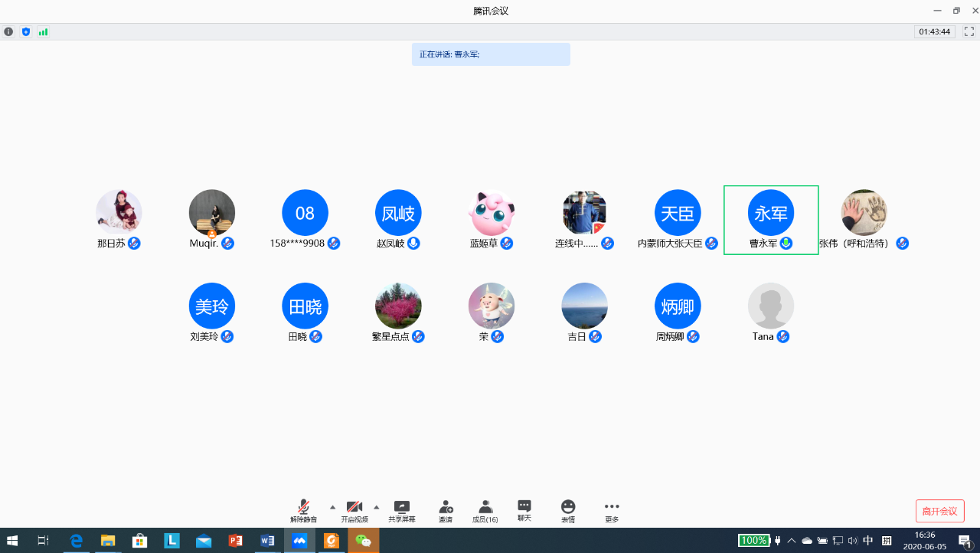
Task: Click the 蓝姬草 participant avatar
Action: pos(492,214)
